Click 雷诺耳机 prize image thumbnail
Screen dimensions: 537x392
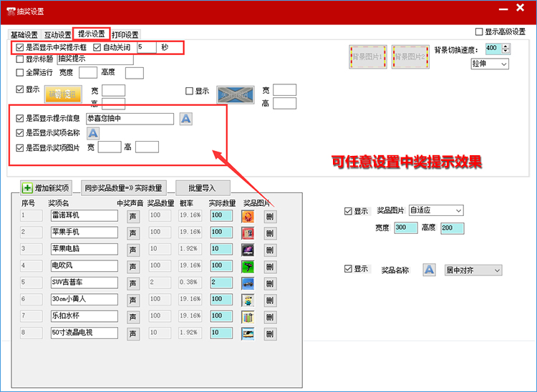248,215
